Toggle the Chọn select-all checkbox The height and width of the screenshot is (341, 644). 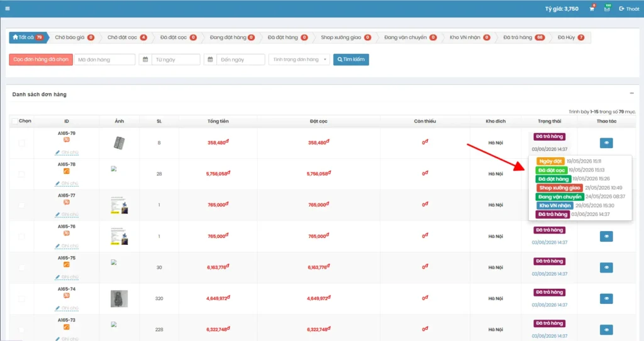(x=15, y=121)
